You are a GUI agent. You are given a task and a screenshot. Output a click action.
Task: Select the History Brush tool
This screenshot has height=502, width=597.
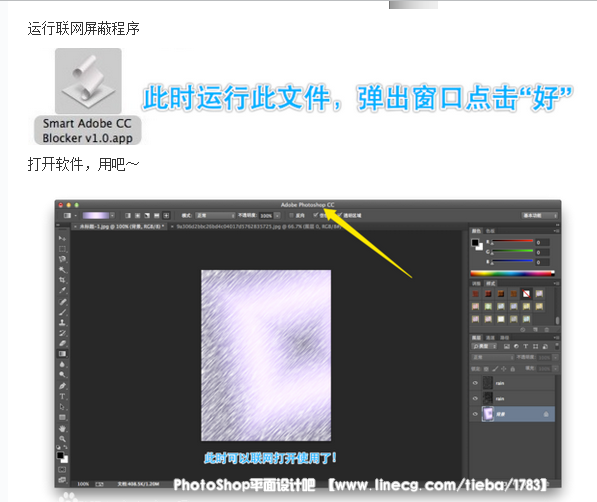pos(62,333)
